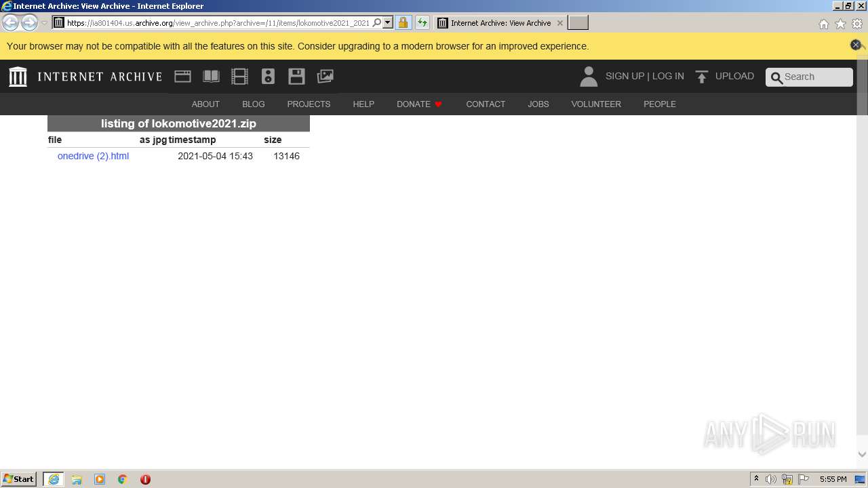Open the Windows Start menu
The image size is (868, 488).
point(18,479)
